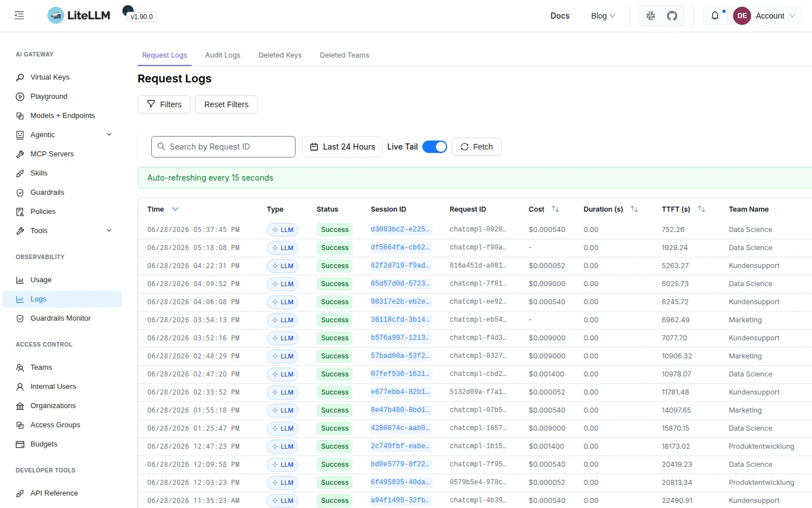
Task: Click the Budgets card icon
Action: pos(20,444)
